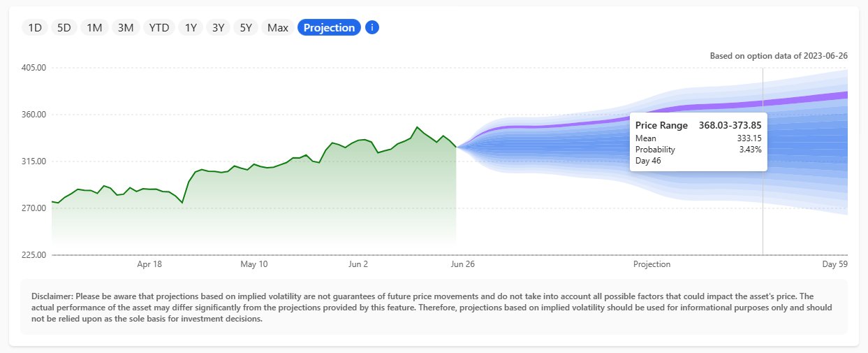Switch to the 5D range
The image size is (868, 353).
click(x=64, y=28)
